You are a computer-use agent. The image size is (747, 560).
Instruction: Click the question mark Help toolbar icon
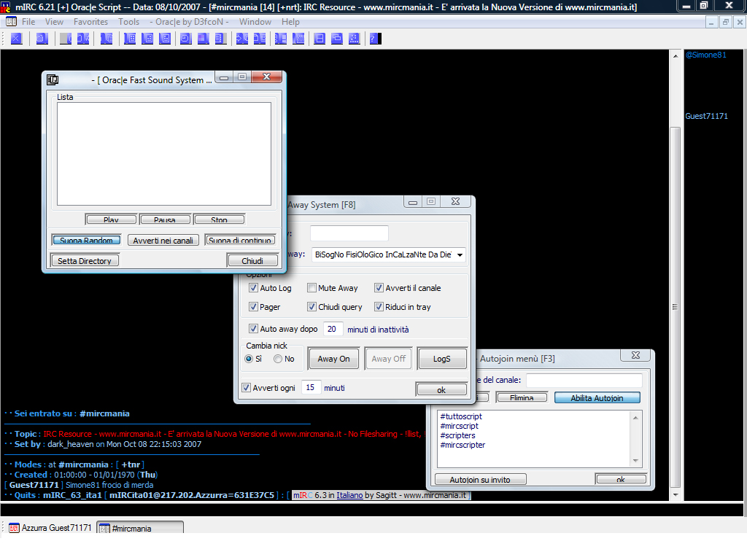[374, 39]
